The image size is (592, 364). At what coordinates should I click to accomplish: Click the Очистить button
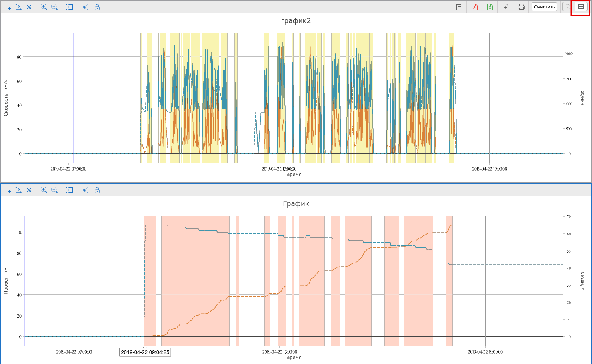click(544, 7)
